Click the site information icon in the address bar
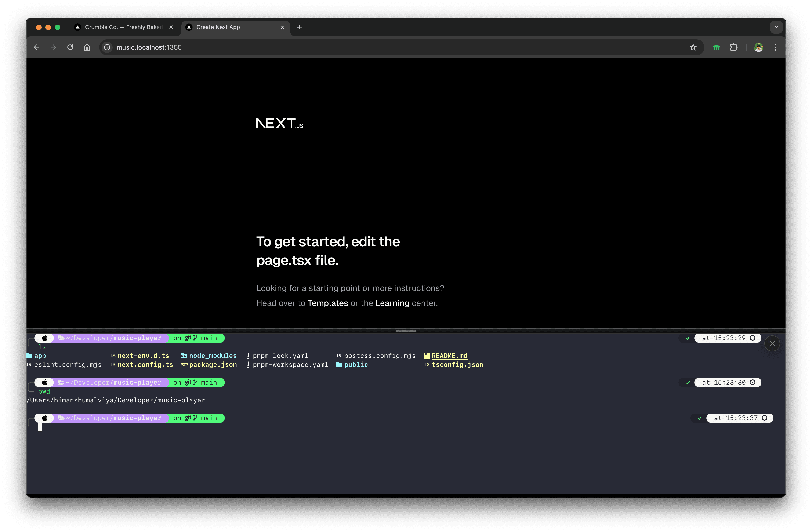The width and height of the screenshot is (812, 532). click(107, 47)
